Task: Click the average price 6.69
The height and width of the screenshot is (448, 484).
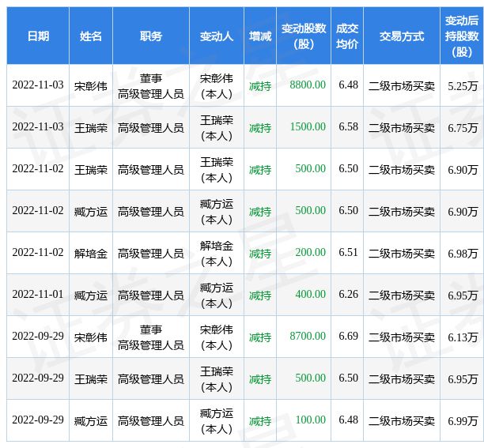Action: [x=348, y=336]
